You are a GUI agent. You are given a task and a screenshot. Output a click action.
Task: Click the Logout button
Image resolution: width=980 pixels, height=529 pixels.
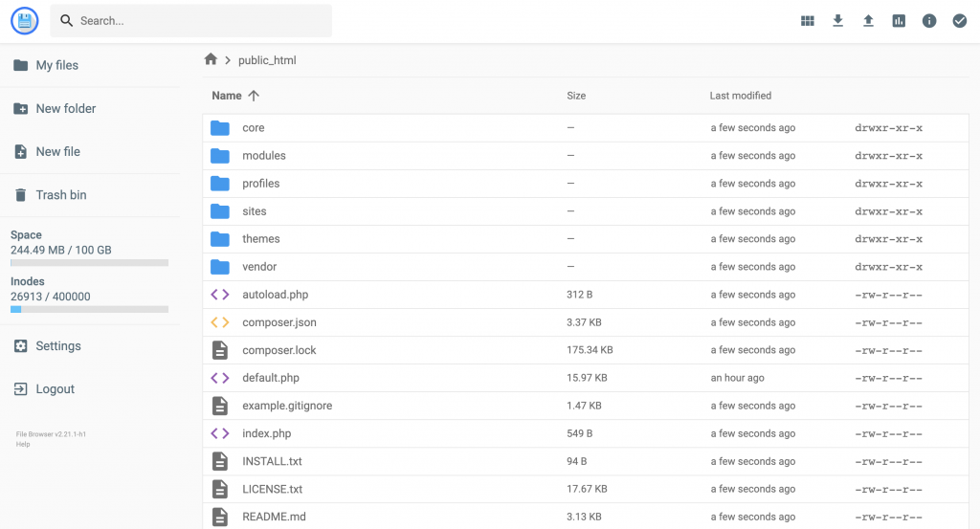[x=55, y=389]
